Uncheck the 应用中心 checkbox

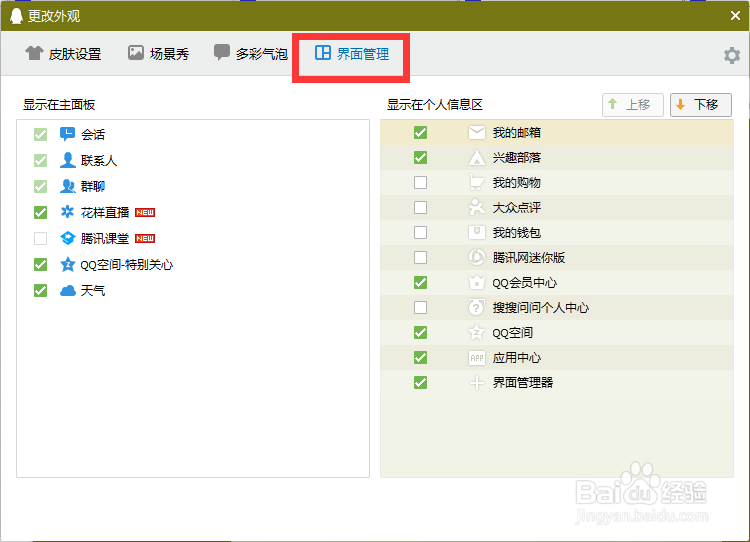[420, 357]
